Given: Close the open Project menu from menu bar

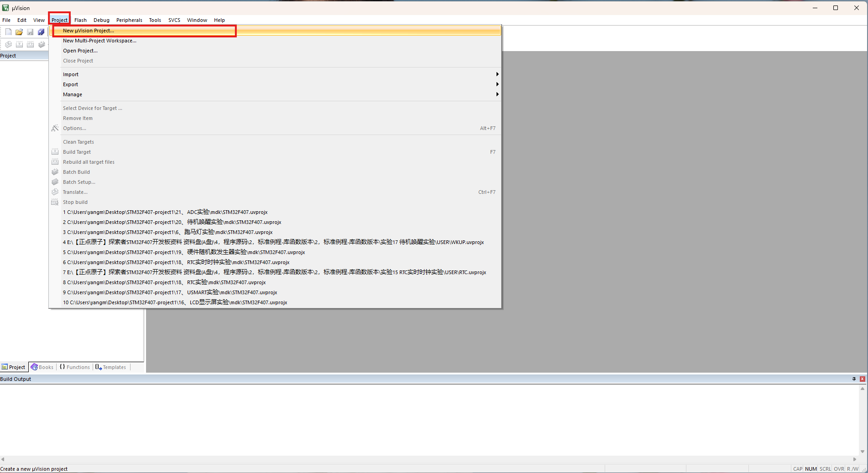Looking at the screenshot, I should pyautogui.click(x=59, y=20).
